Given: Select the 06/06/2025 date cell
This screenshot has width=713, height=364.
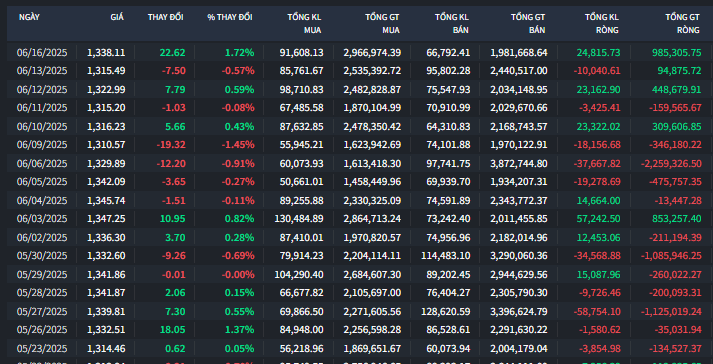Looking at the screenshot, I should 42,163.
